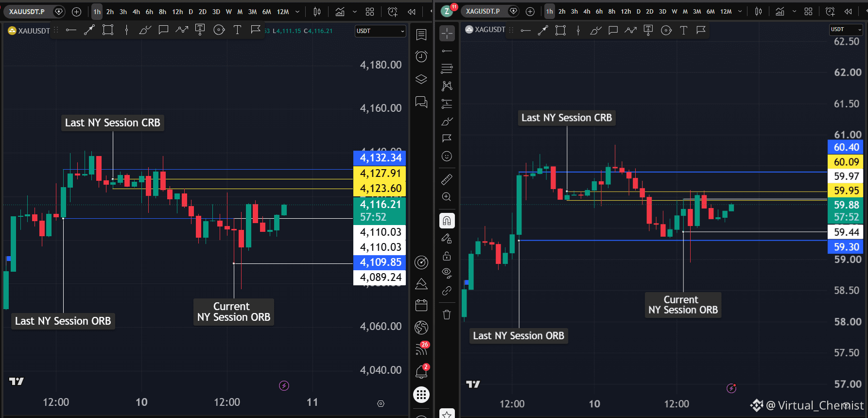
Task: Select the yellow 60.09 price label
Action: 845,162
